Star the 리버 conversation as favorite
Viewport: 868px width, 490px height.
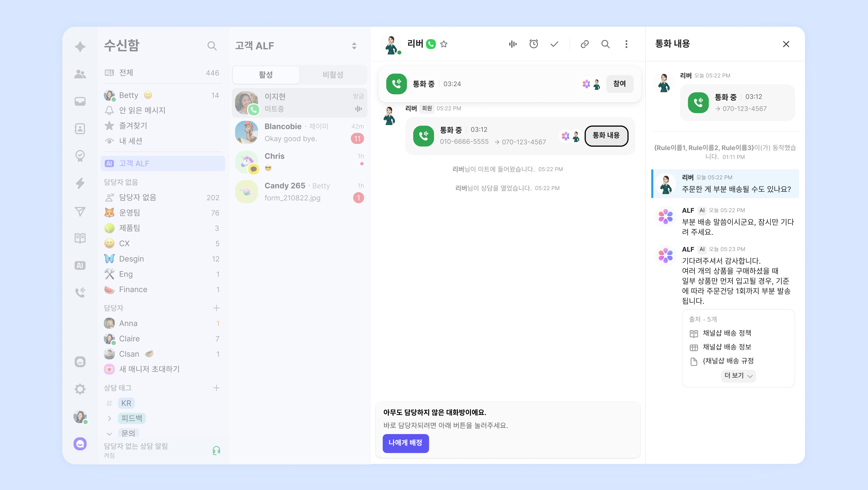[x=444, y=44]
